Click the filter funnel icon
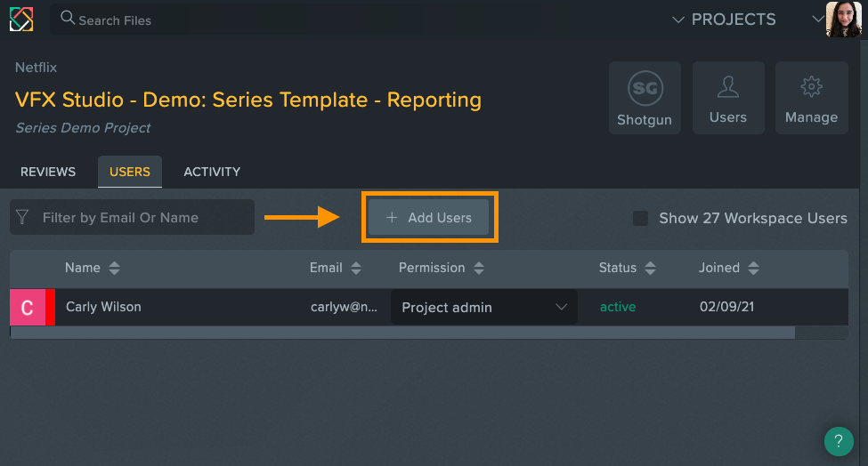The width and height of the screenshot is (868, 466). point(22,217)
